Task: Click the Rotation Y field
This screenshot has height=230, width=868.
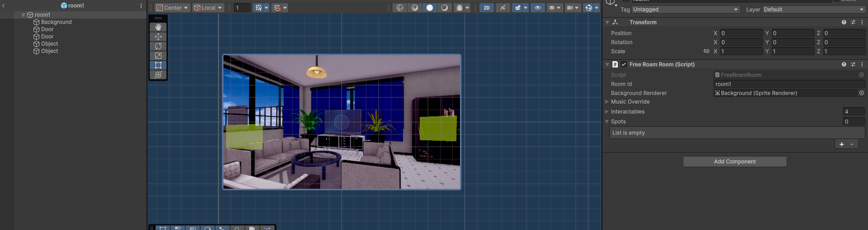Action: (x=793, y=42)
